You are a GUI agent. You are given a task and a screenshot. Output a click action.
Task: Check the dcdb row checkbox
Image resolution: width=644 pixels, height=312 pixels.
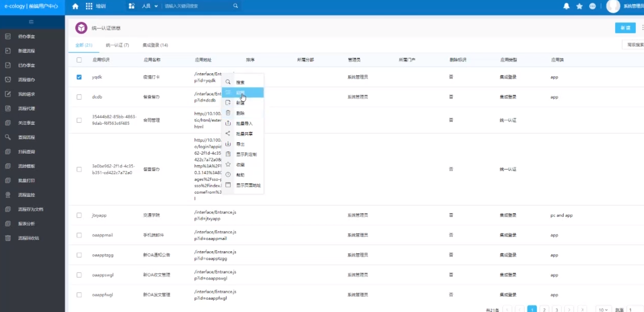[x=79, y=97]
